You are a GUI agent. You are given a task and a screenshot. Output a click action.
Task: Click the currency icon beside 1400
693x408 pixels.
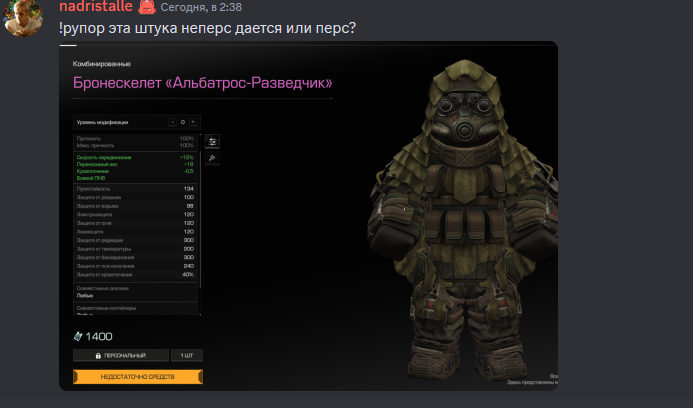click(78, 337)
